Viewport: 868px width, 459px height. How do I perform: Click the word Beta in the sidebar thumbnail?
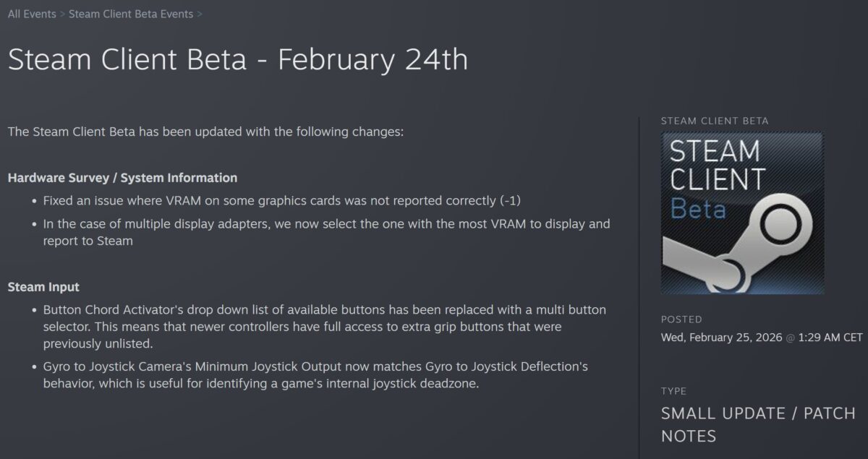697,208
